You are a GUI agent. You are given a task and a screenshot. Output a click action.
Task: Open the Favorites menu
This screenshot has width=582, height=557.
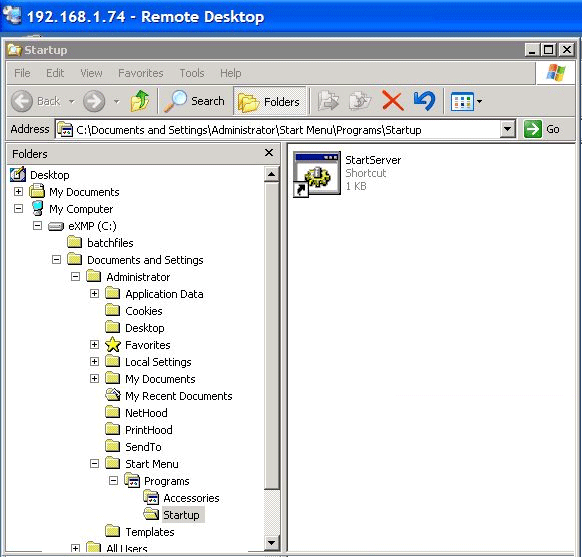click(141, 73)
